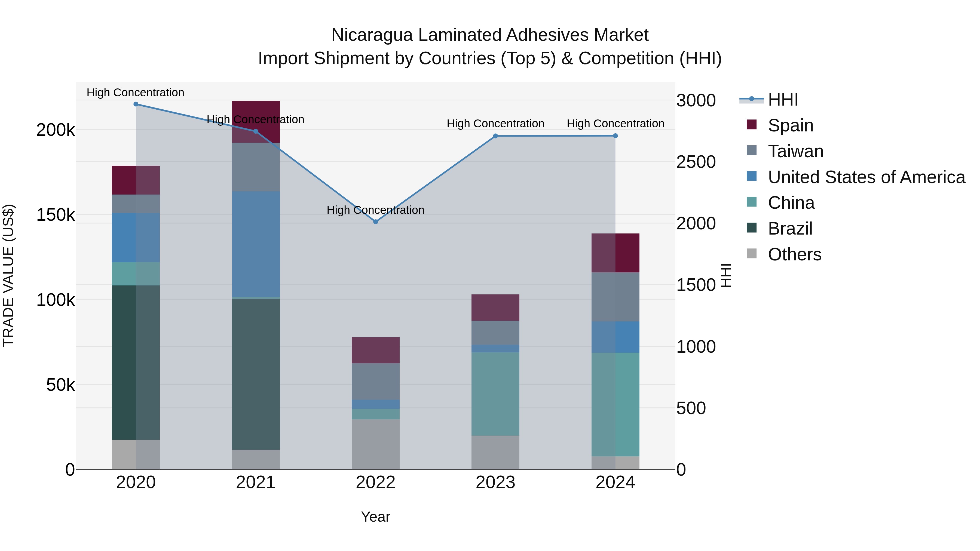
Task: Click the Spain segment of the 2021 bar
Action: pyautogui.click(x=256, y=122)
